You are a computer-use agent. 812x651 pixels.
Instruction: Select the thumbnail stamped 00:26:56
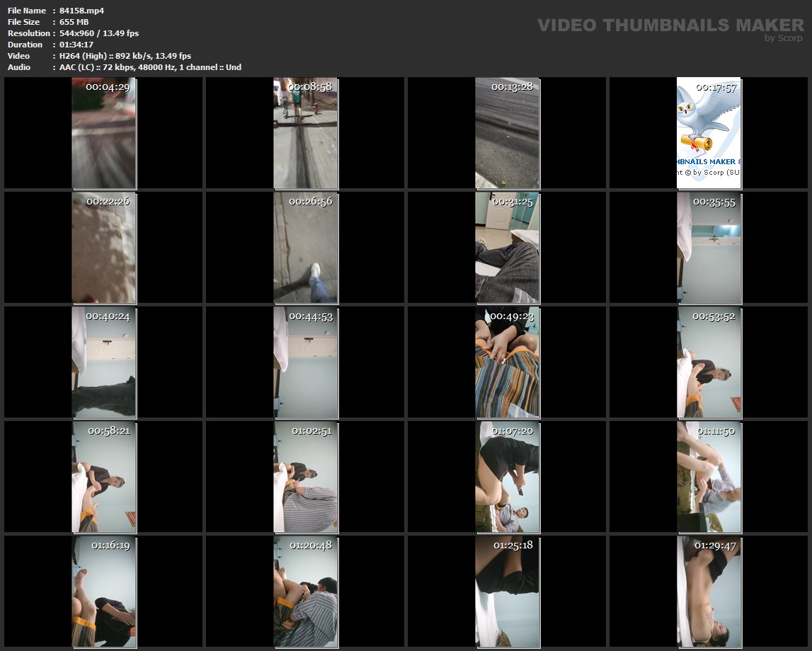coord(306,248)
